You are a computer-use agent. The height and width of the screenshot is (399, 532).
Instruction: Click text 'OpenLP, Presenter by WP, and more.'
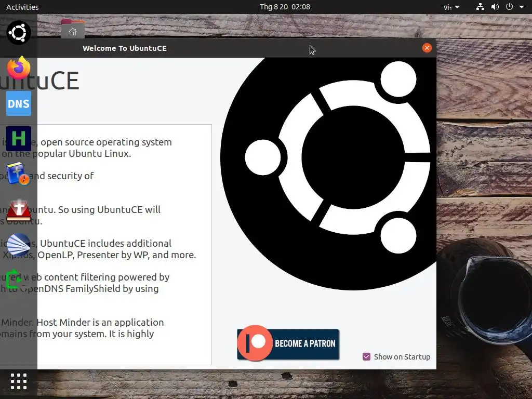tap(116, 255)
